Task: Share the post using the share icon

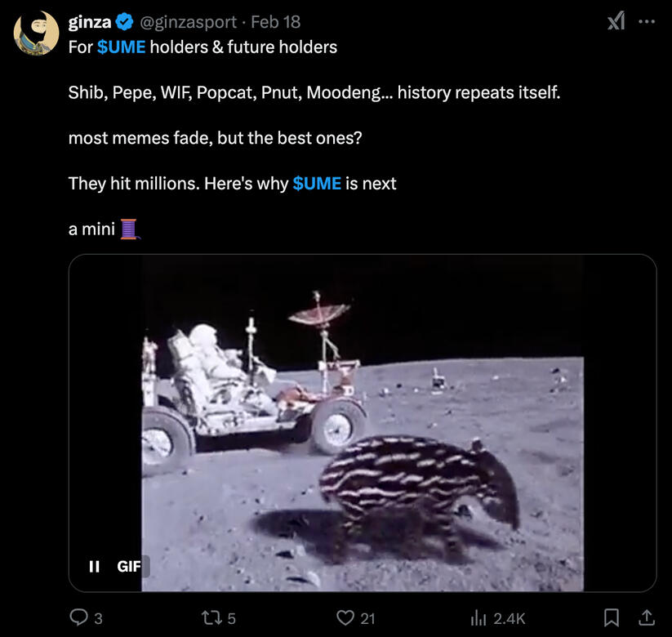Action: [646, 618]
